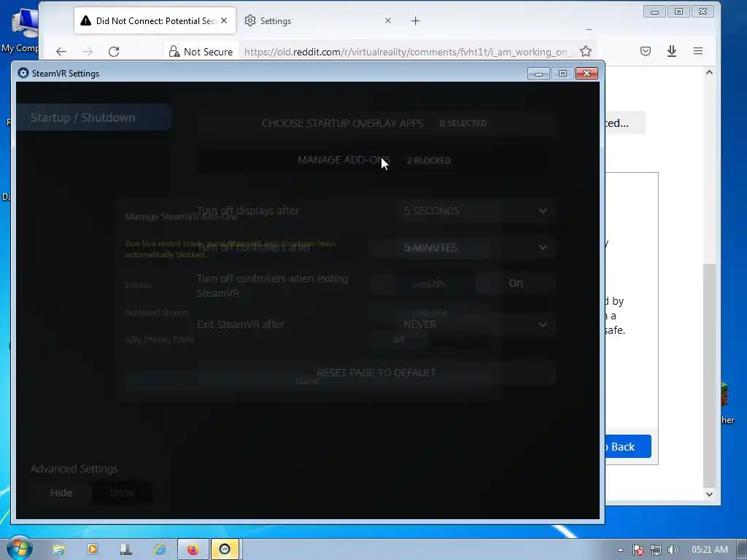Switch to the Settings tab
747x560 pixels.
(x=318, y=21)
